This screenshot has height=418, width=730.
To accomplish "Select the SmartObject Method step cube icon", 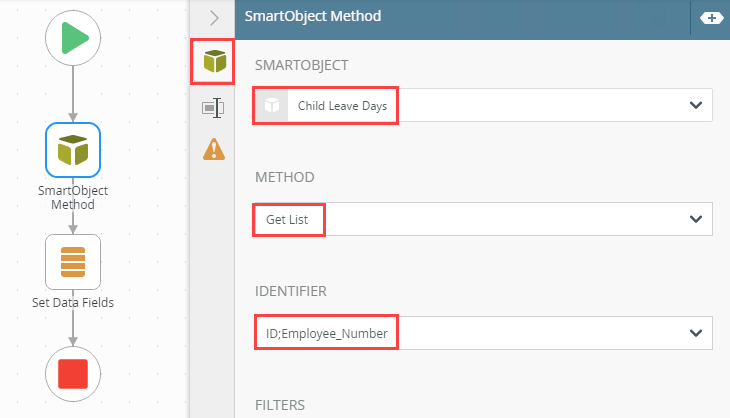I will click(73, 150).
